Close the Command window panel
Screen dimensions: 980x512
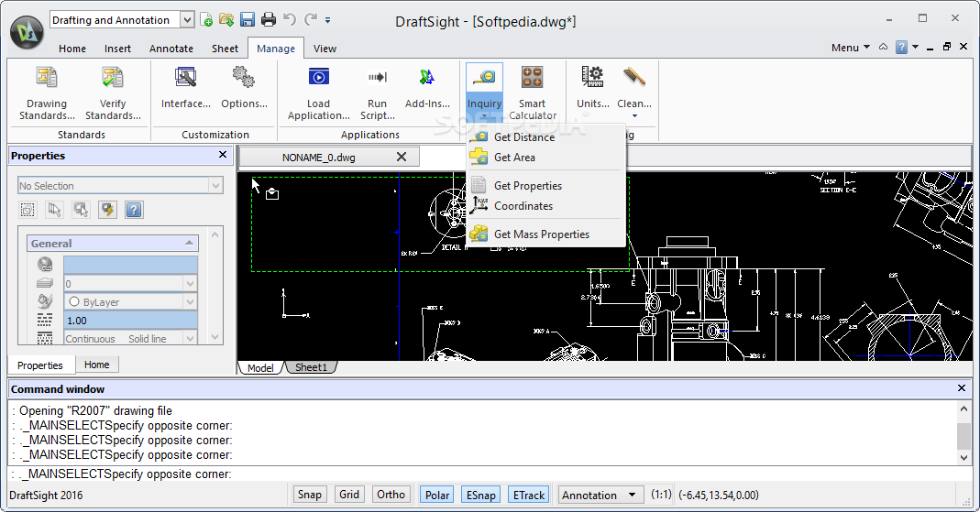pos(962,388)
